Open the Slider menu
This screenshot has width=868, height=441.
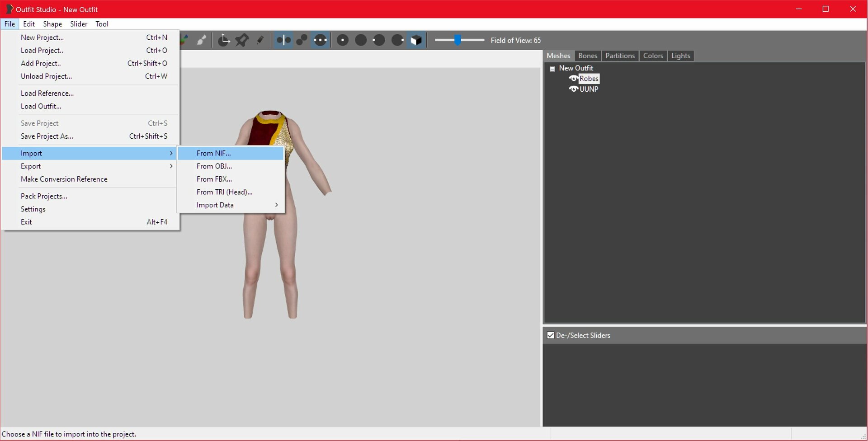tap(79, 24)
